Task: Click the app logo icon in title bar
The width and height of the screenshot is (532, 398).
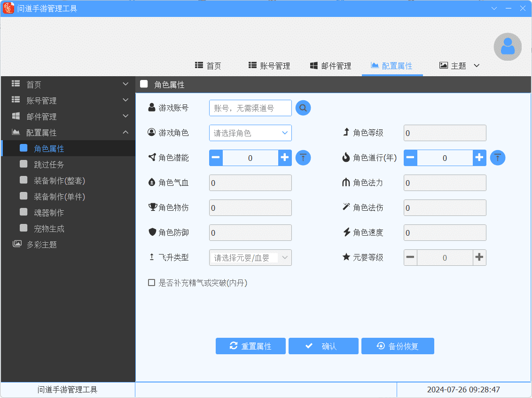Action: tap(8, 8)
